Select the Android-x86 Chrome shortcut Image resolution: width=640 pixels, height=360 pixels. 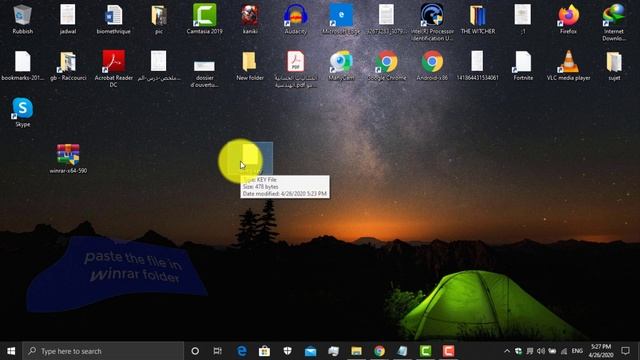(x=432, y=62)
